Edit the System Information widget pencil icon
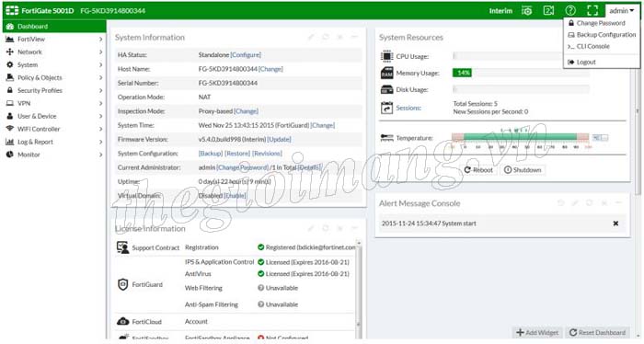The image size is (644, 344). pyautogui.click(x=311, y=37)
